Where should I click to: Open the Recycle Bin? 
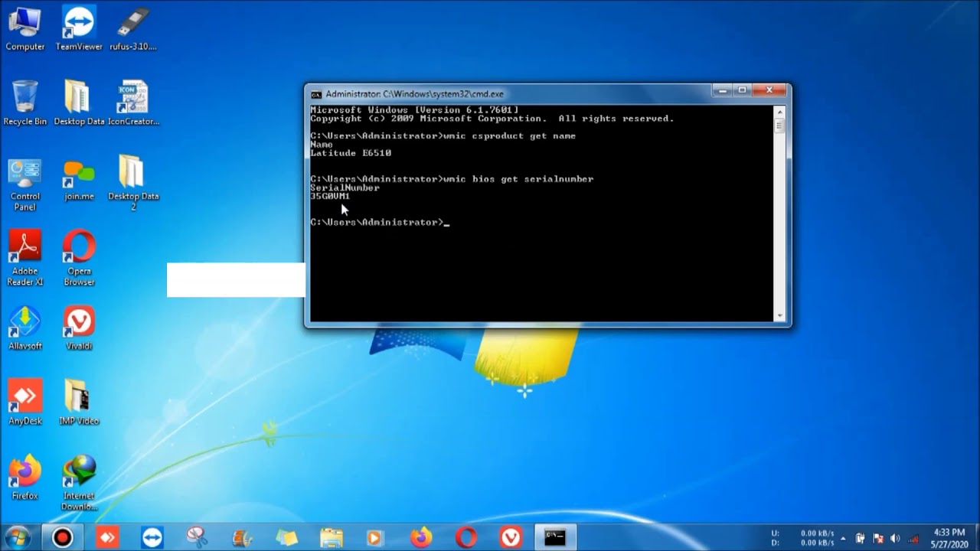click(24, 103)
